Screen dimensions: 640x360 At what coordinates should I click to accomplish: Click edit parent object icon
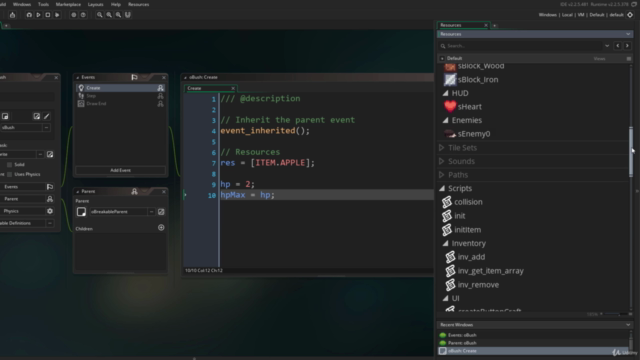coord(161,211)
